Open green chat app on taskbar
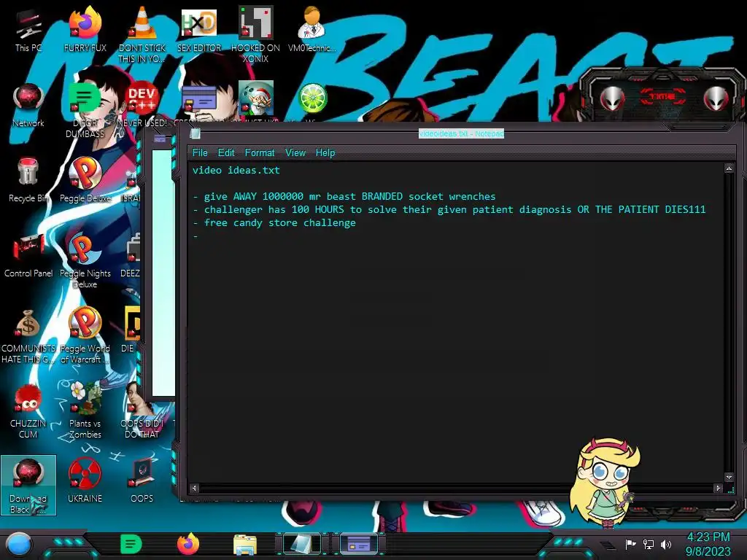747x560 pixels. 131,544
